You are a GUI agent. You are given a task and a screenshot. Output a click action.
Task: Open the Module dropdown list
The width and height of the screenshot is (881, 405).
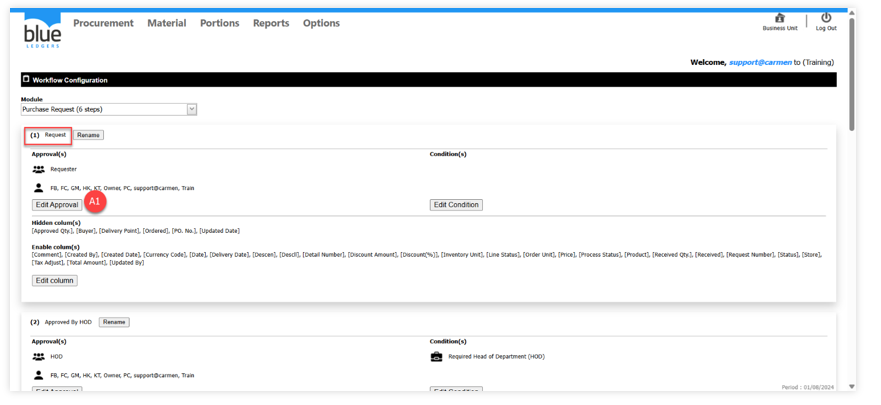pos(191,110)
